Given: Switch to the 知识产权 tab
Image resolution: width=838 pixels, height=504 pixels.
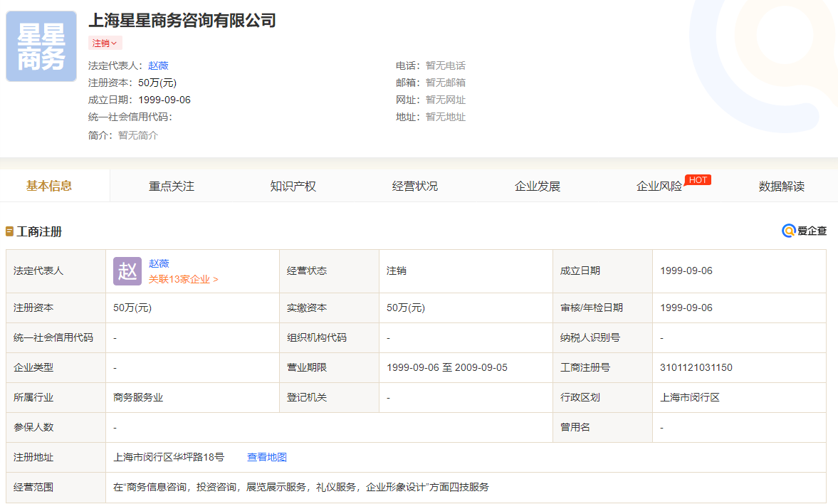Looking at the screenshot, I should coord(293,186).
